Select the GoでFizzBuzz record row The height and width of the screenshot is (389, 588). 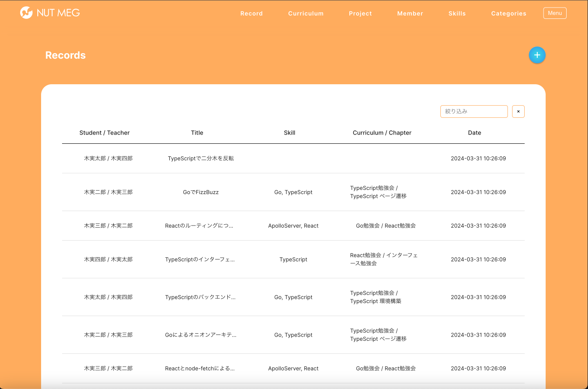click(x=200, y=192)
